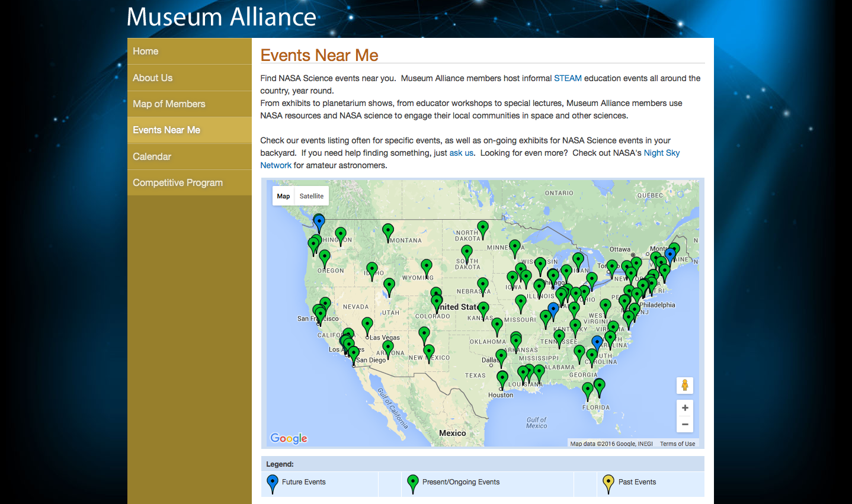Switch map to Satellite view
Screen dimensions: 852x504
[312, 196]
